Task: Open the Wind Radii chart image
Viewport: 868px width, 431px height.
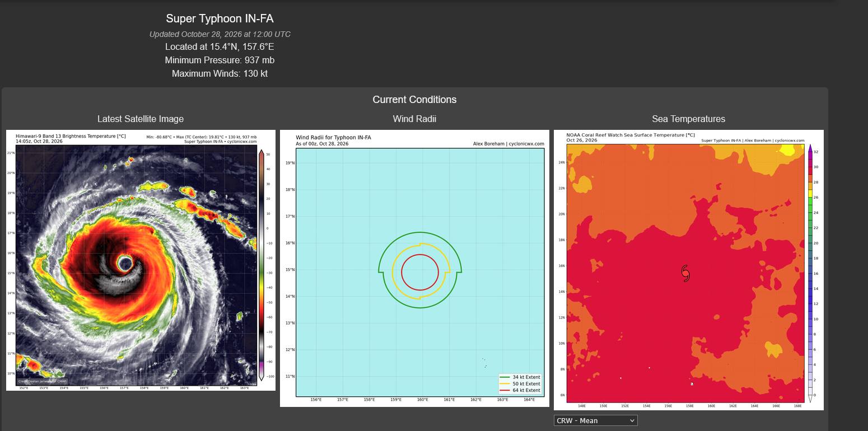Action: coord(414,268)
